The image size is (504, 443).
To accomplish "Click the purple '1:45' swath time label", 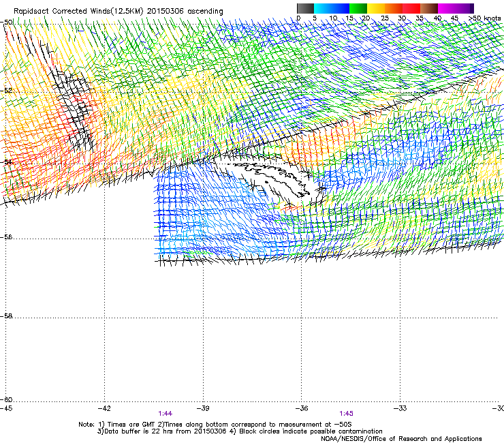I will point(346,414).
